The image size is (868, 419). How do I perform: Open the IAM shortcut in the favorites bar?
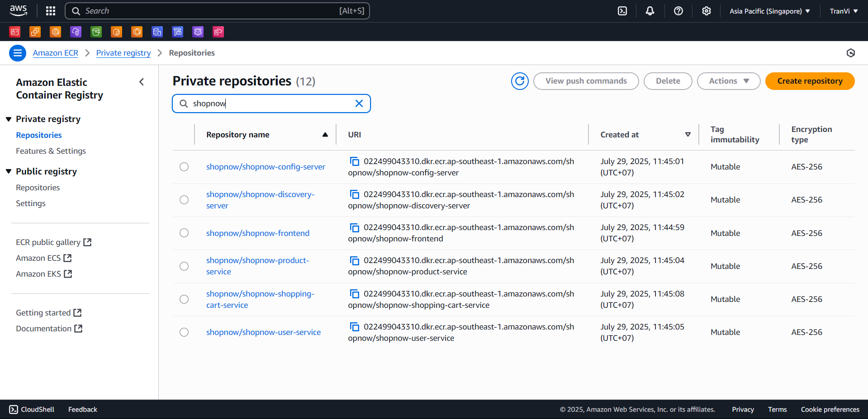[14, 32]
